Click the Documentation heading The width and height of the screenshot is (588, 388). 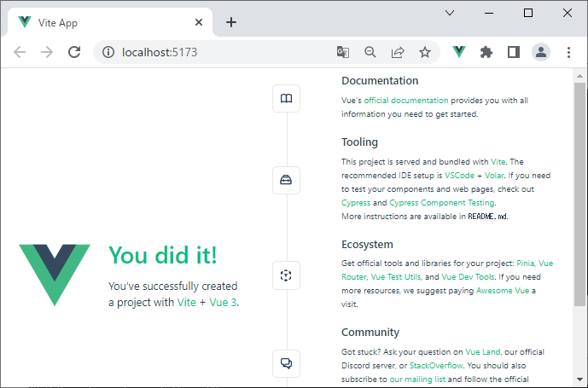(380, 81)
